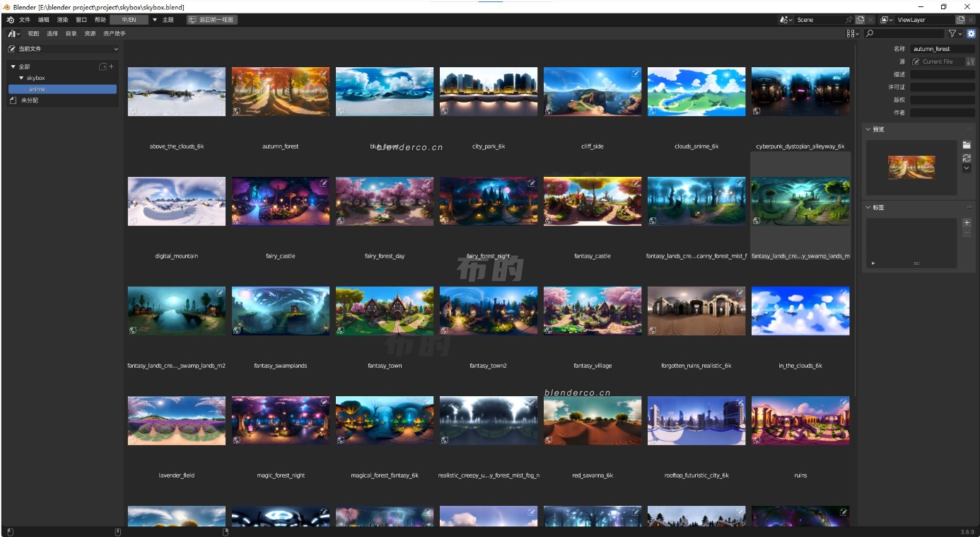980x537 pixels.
Task: Open the 目录 menu
Action: coord(71,33)
